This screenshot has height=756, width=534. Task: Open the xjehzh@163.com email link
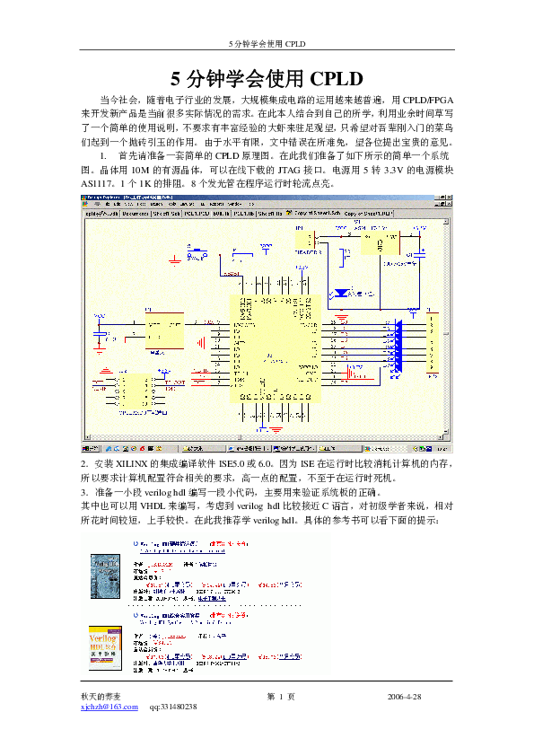109,707
